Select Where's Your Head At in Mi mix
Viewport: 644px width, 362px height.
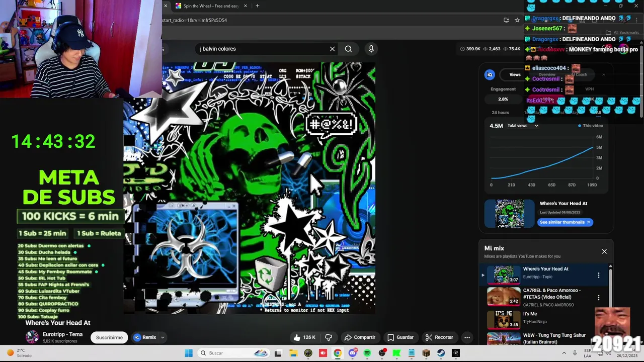point(545,275)
